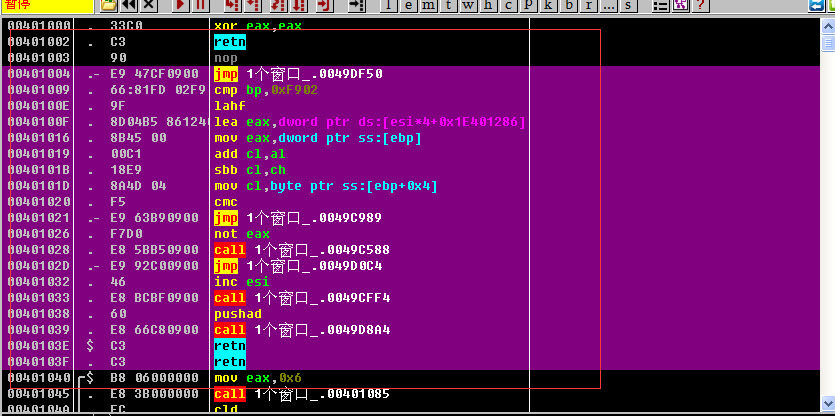Show Patches window (p button)
The height and width of the screenshot is (416, 835).
coord(528,5)
